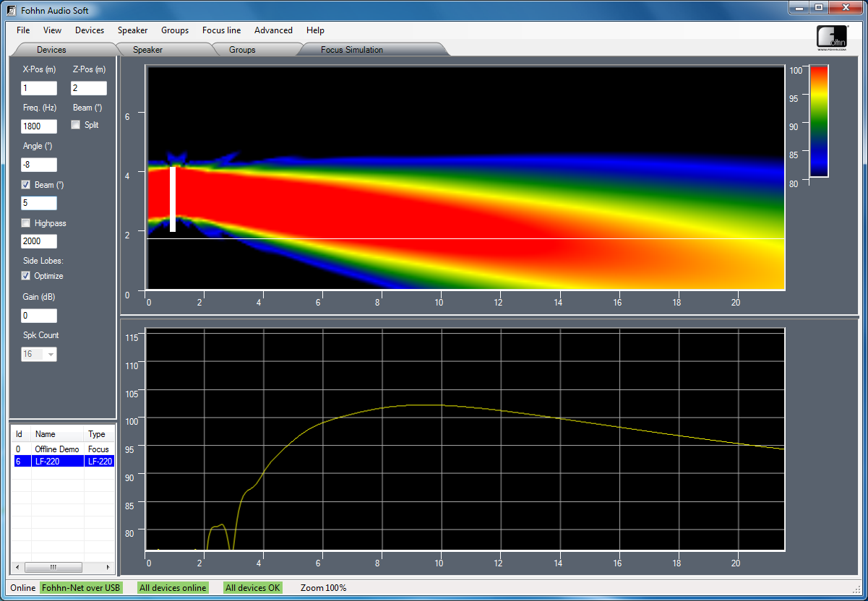The image size is (868, 601).
Task: Click the Fohhn-Net over USB status indicator
Action: coord(81,588)
